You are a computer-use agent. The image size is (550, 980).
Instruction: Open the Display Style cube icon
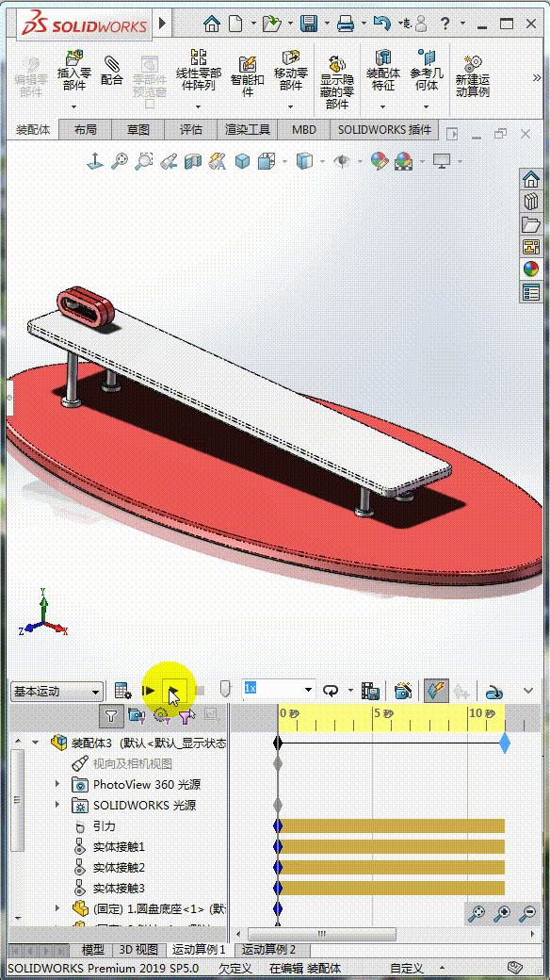(x=304, y=161)
